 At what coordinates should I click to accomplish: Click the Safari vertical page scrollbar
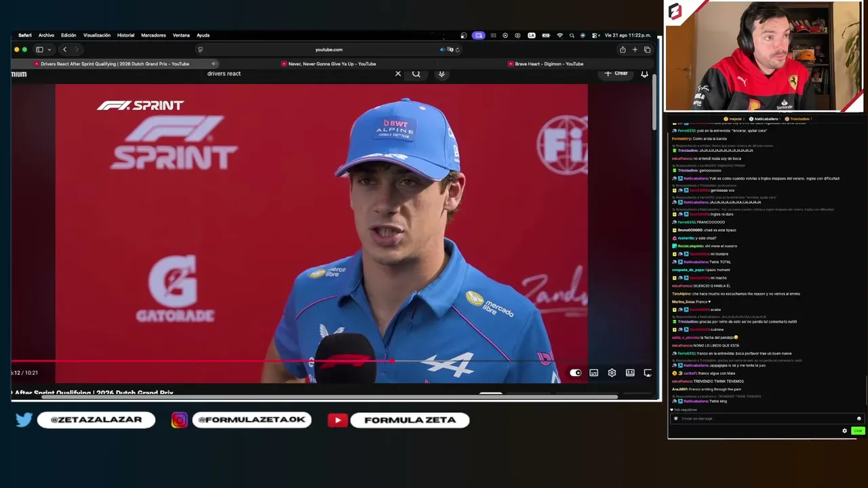tap(654, 102)
